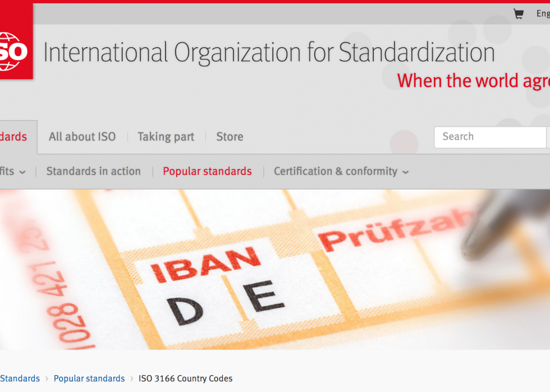The width and height of the screenshot is (550, 392).
Task: Click the IBAN banner image
Action: [x=275, y=270]
